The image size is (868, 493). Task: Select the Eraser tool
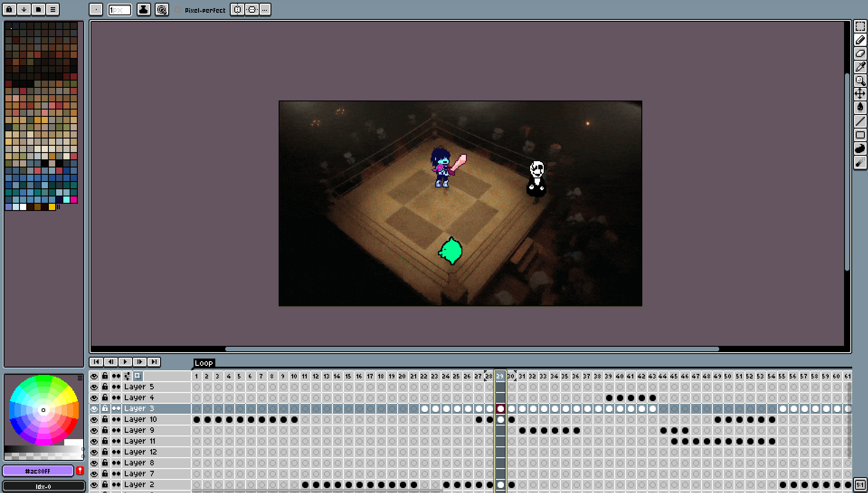[860, 53]
